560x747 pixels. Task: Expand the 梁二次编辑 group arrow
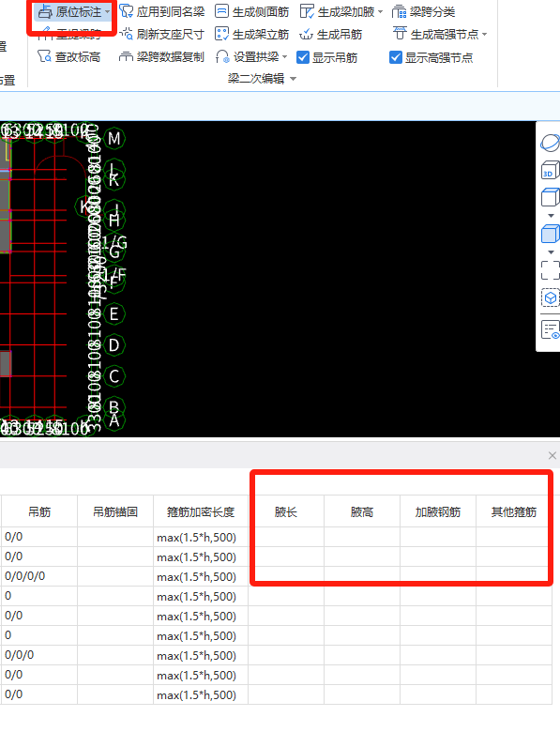point(294,79)
